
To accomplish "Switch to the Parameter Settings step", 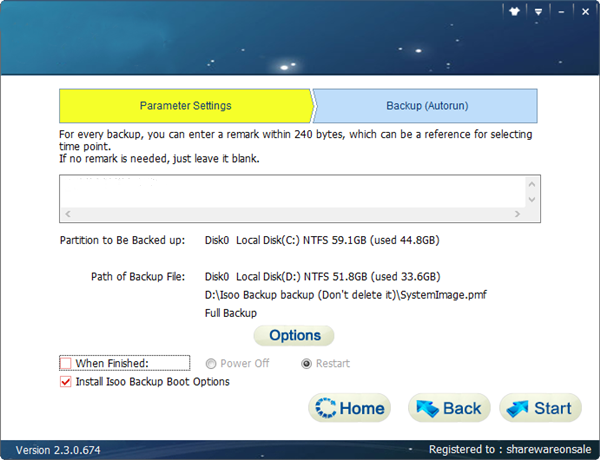I will point(185,105).
